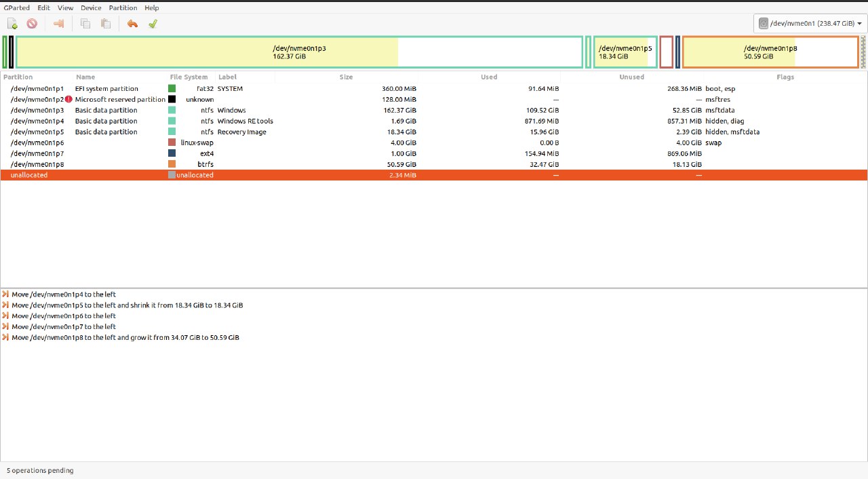Select the highlighted unallocated row
This screenshot has width=868, height=479.
(434, 175)
